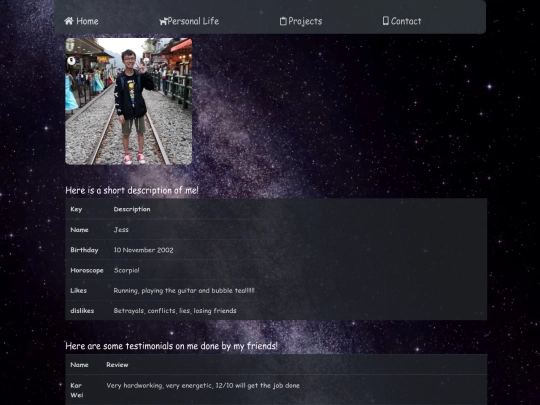
Task: Select the 'Kar Wei' name cell
Action: pos(77,390)
